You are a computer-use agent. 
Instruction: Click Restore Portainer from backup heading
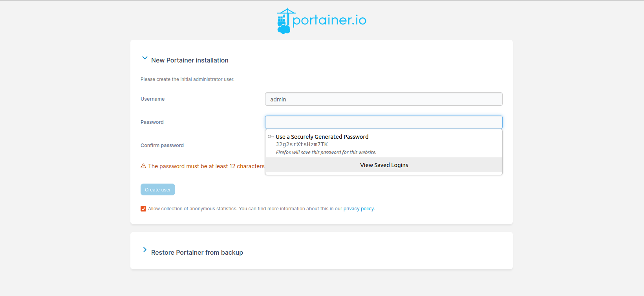(197, 252)
